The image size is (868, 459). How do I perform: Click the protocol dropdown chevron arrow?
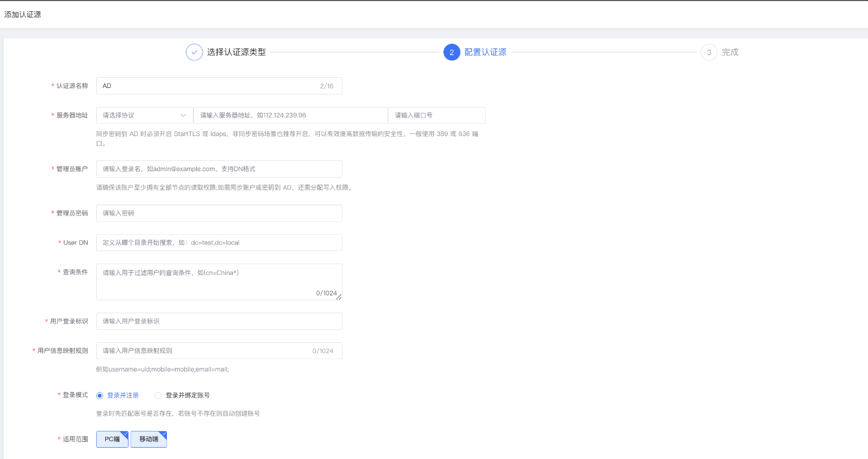tap(183, 116)
